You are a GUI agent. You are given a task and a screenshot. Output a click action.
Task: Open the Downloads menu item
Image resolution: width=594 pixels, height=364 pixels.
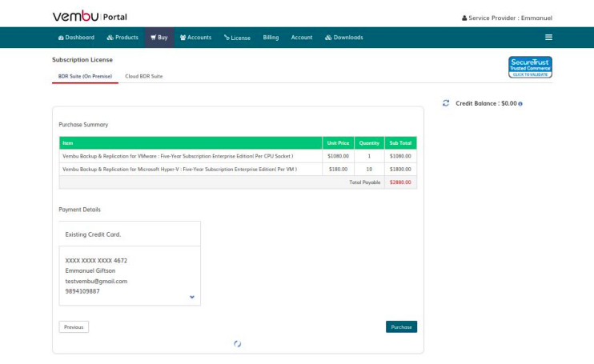pos(344,38)
